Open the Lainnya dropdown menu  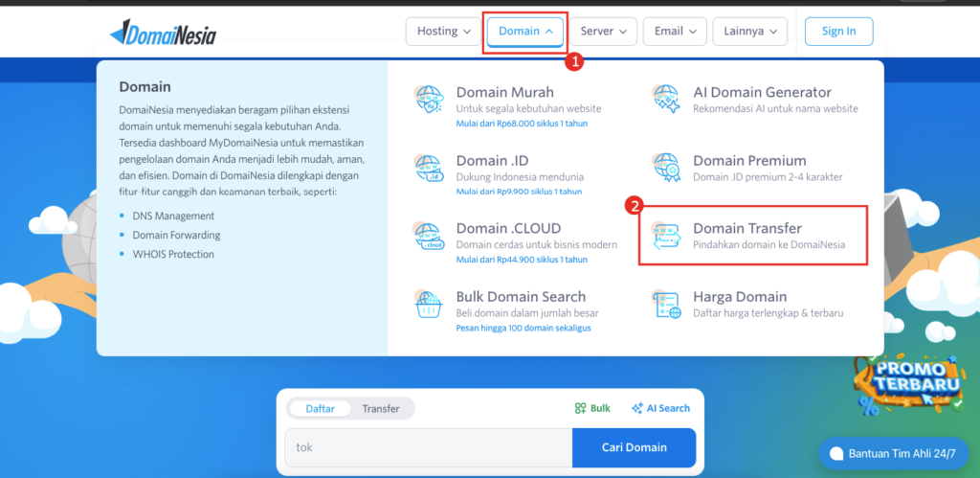750,32
